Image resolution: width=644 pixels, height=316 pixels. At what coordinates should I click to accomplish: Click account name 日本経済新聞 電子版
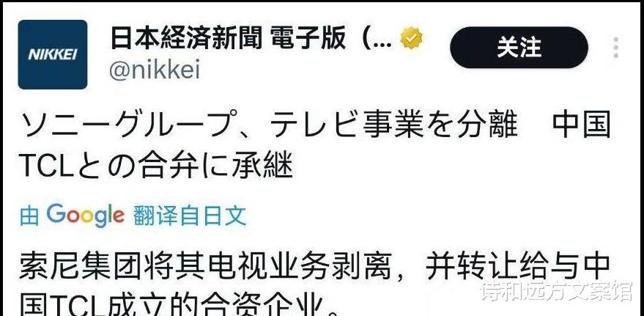tap(228, 40)
